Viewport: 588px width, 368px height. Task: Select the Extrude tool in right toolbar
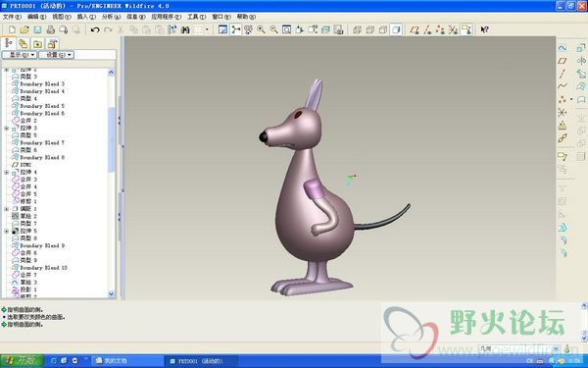click(581, 48)
